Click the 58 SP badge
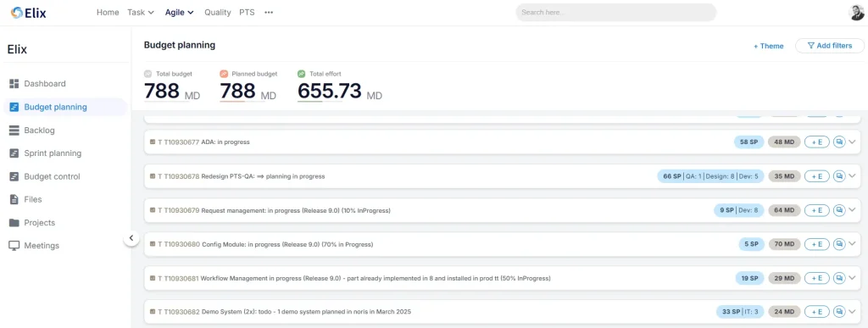The height and width of the screenshot is (328, 868). (749, 142)
